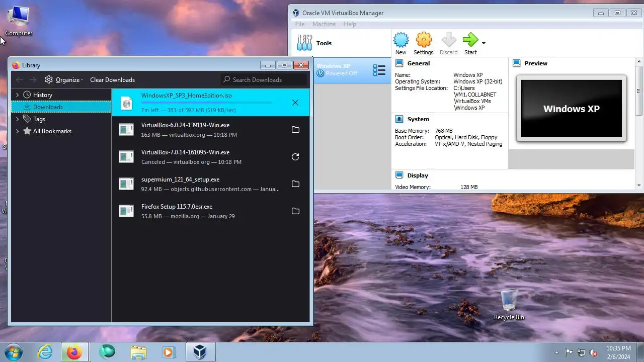Click the ISO file icon of the active download
Screen dimensions: 644x362
[126, 103]
